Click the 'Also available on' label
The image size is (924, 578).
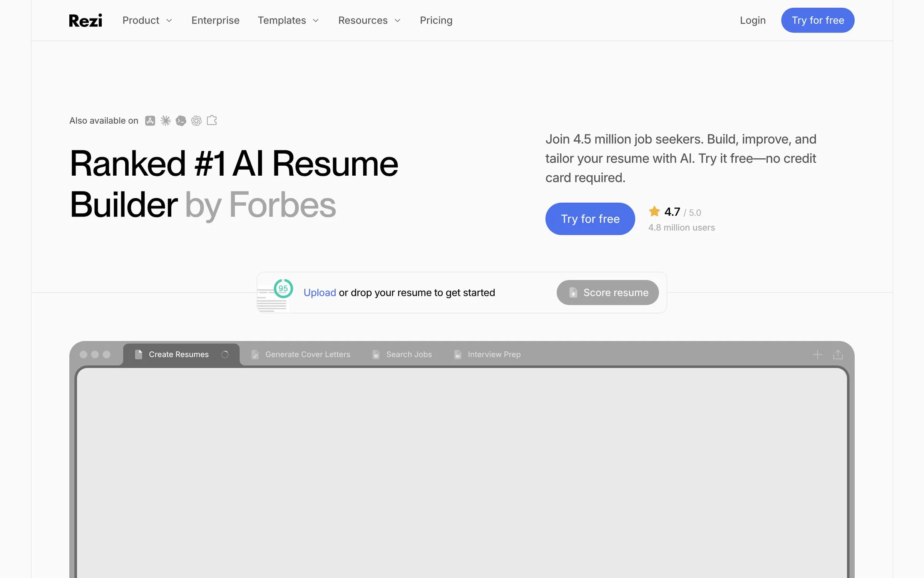click(x=104, y=121)
